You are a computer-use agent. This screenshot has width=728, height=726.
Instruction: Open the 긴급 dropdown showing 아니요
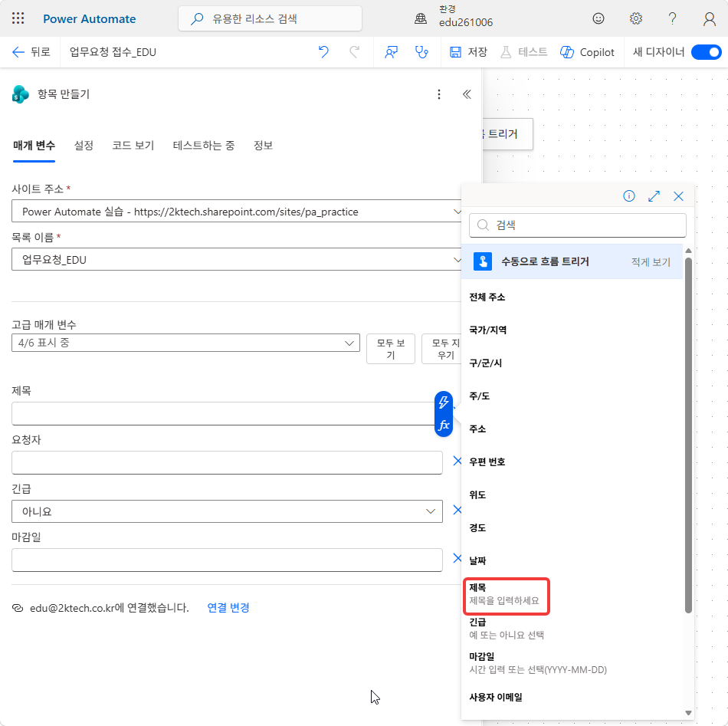(227, 511)
